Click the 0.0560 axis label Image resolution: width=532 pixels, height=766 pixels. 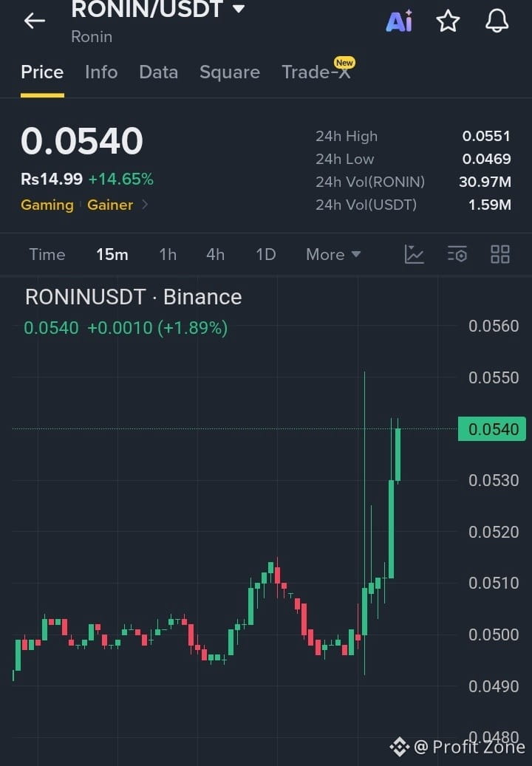point(494,326)
